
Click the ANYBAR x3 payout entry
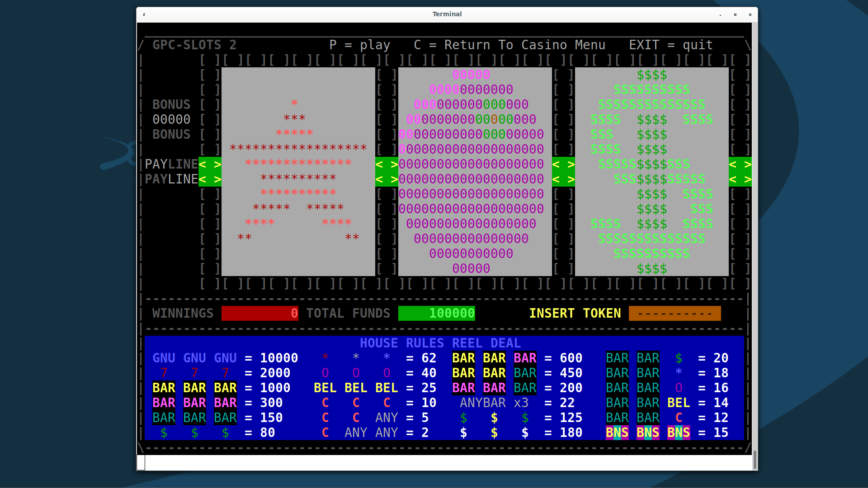(494, 403)
